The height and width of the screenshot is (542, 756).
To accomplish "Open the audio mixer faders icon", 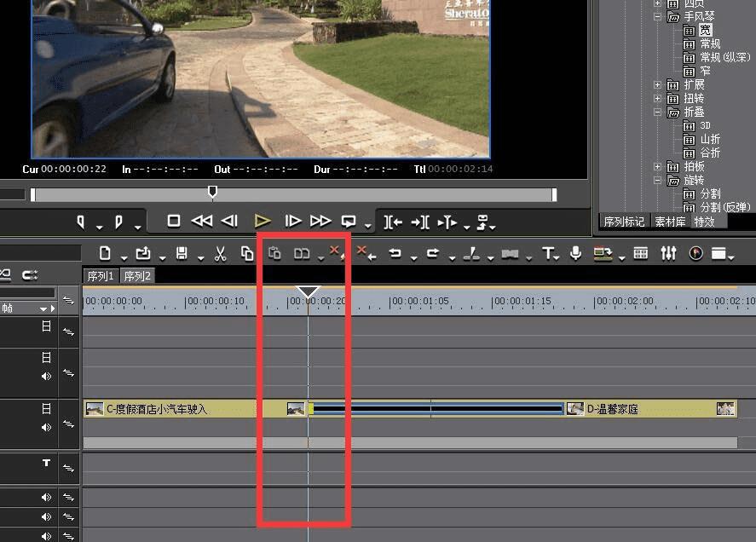I will [668, 253].
